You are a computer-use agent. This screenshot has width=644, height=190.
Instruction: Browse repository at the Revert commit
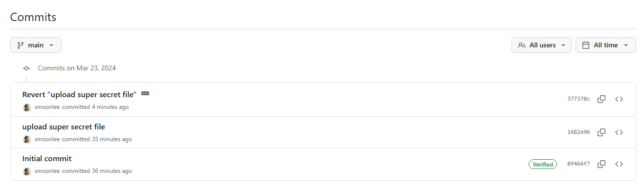619,99
